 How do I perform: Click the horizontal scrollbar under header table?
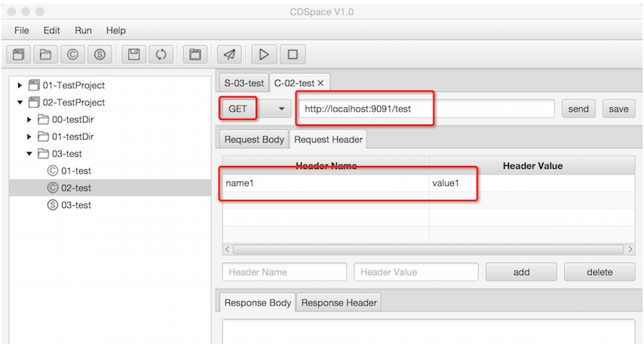click(x=428, y=249)
